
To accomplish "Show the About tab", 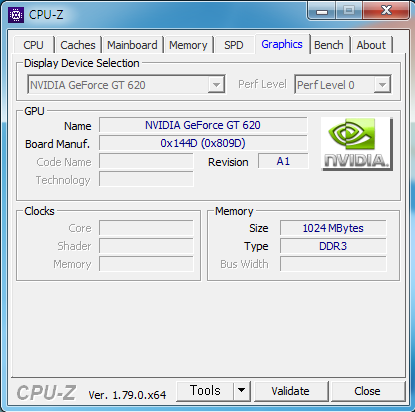I will click(x=371, y=45).
